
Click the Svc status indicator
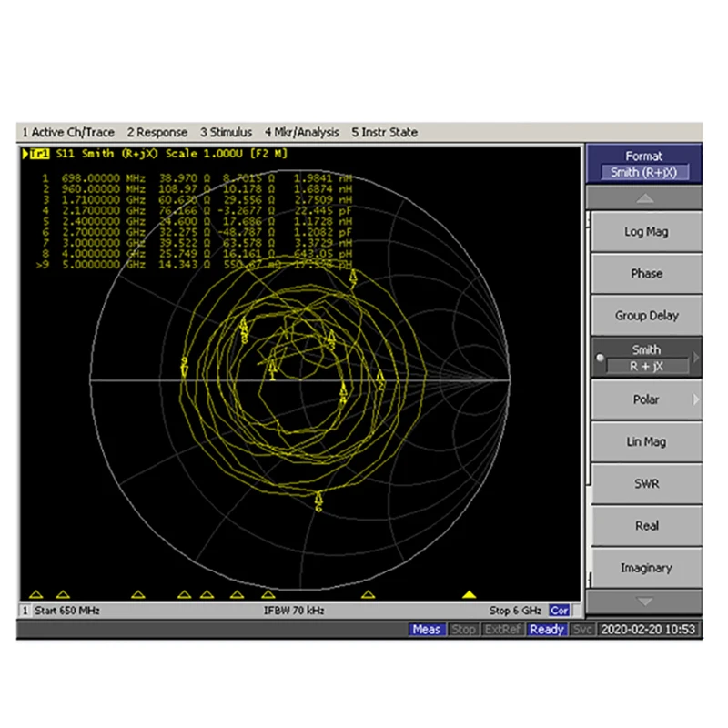[581, 630]
